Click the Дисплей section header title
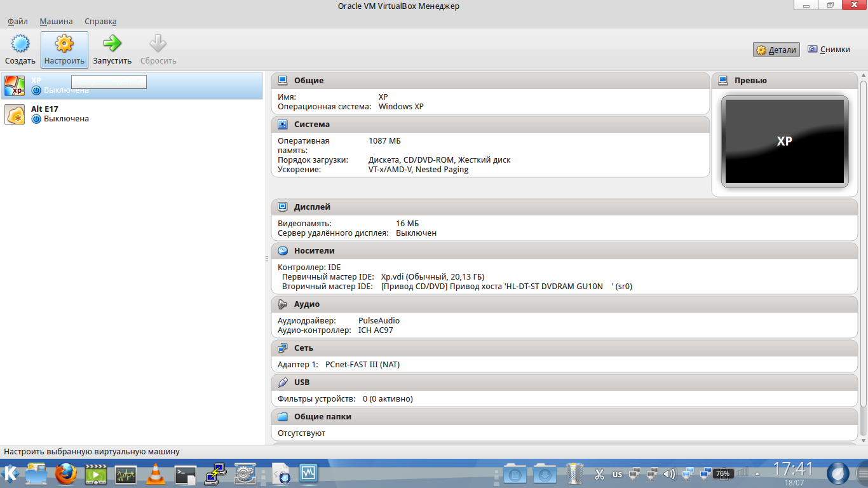Viewport: 868px width, 488px height. point(312,207)
